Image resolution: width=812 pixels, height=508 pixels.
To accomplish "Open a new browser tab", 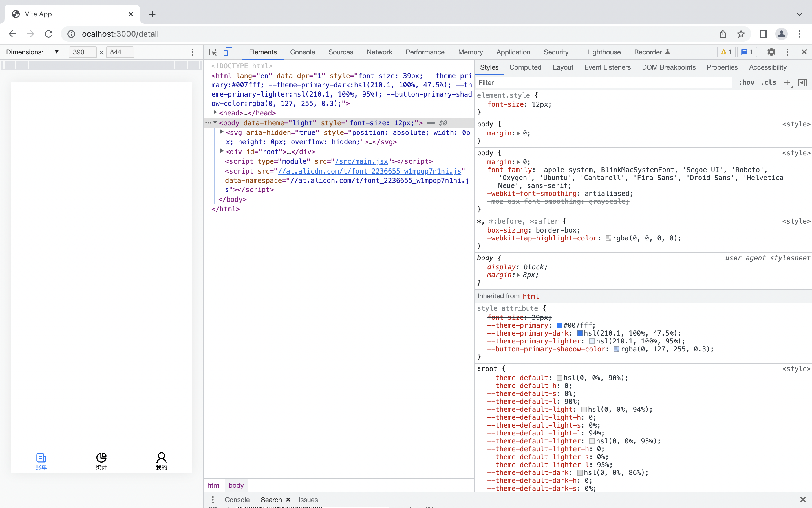I will click(x=152, y=14).
